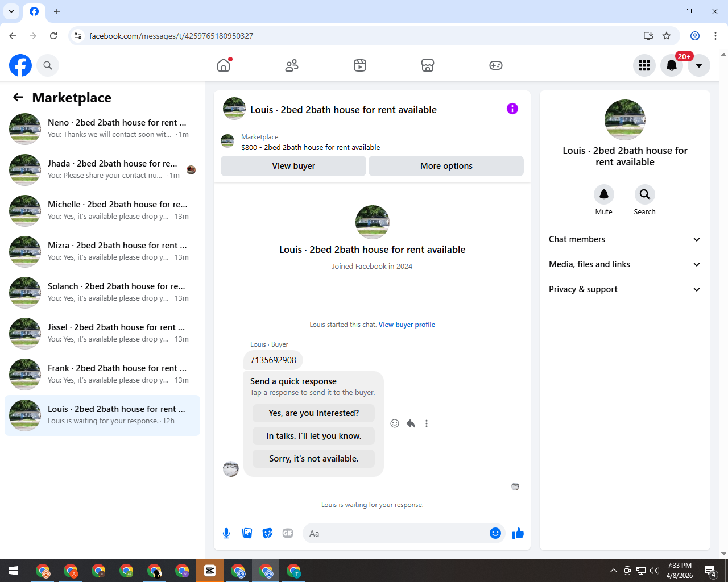Click the Aa message input field
Screen dimensions: 728x582
point(395,533)
